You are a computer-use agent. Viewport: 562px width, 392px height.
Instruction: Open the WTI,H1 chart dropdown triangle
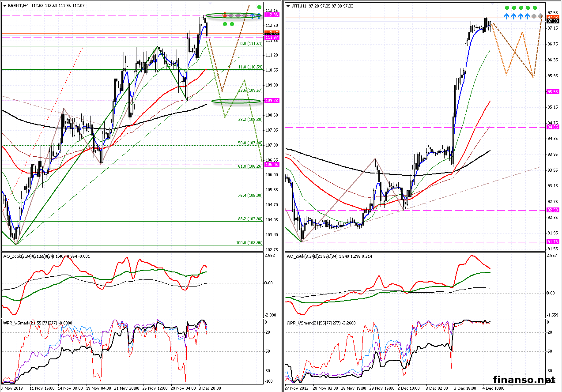288,6
